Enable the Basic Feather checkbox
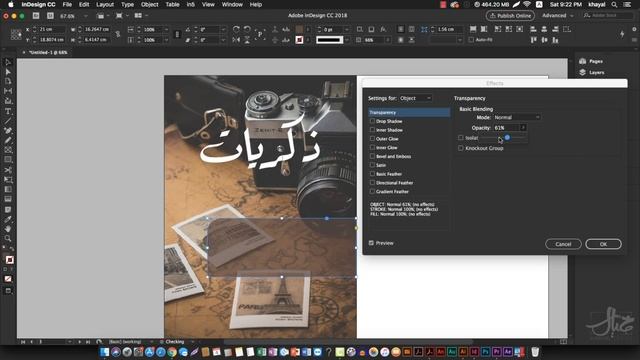 tap(372, 174)
